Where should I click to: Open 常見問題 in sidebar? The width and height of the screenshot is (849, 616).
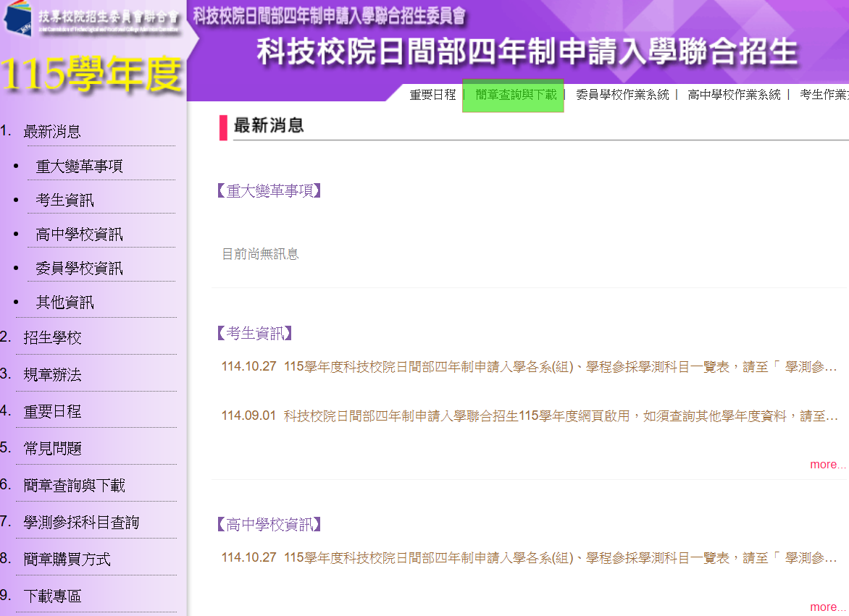pyautogui.click(x=52, y=449)
